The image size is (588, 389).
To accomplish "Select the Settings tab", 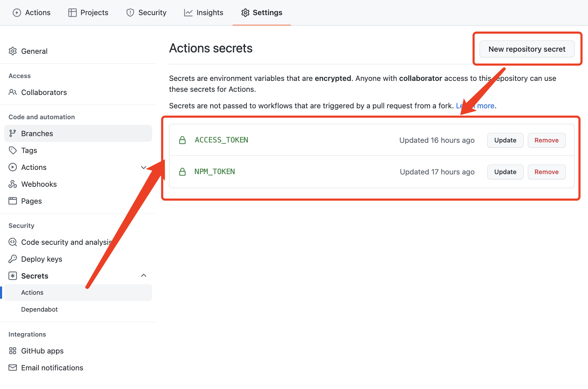I will 262,13.
